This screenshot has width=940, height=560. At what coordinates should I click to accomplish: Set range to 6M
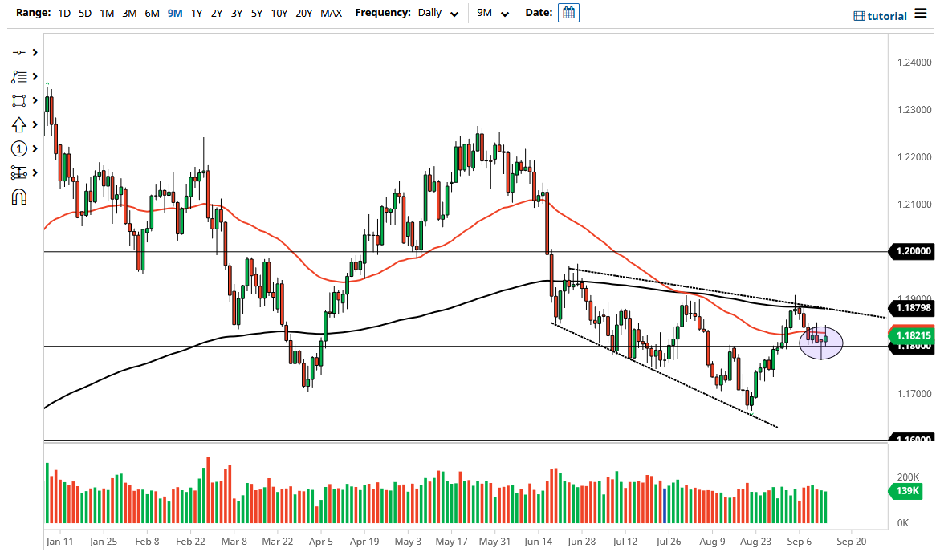point(152,13)
